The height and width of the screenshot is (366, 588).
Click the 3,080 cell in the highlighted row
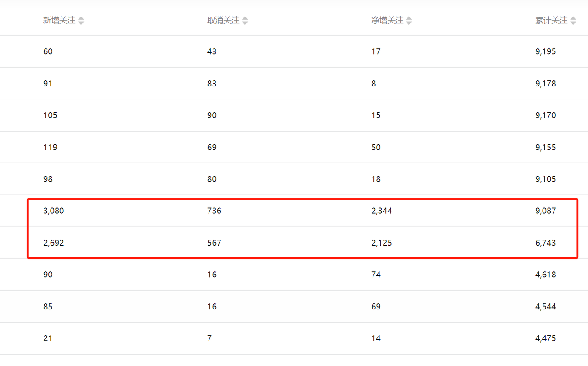tap(54, 211)
